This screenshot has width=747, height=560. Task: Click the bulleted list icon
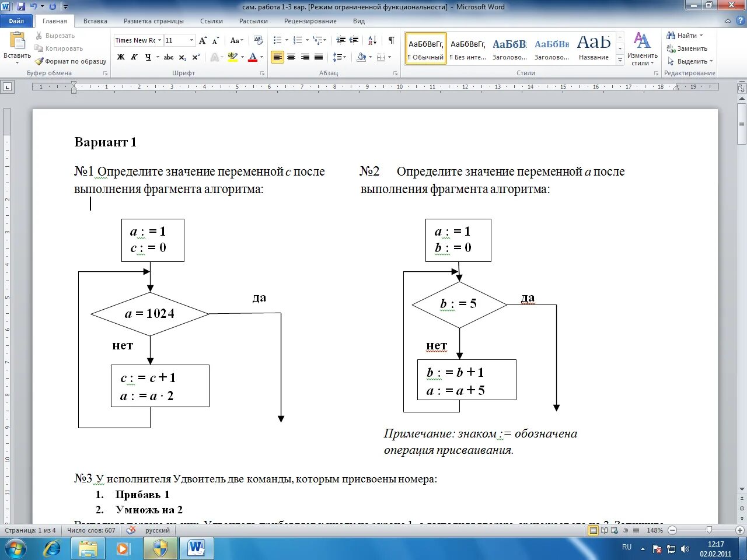(278, 40)
